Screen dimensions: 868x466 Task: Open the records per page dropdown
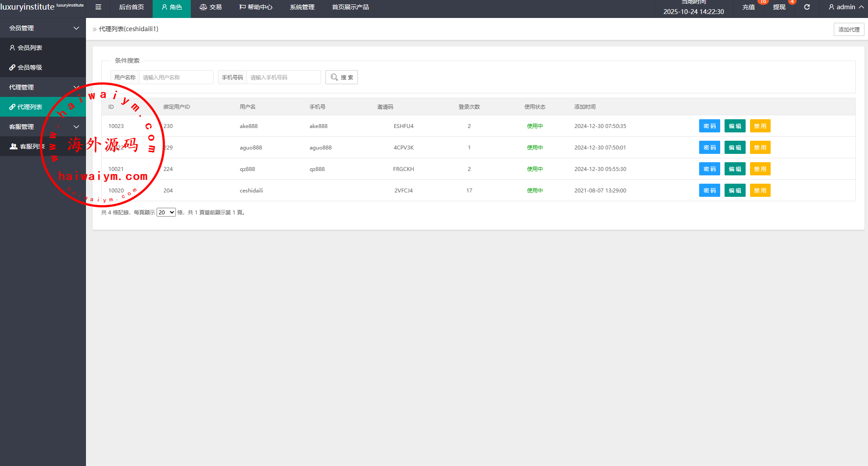tap(166, 212)
